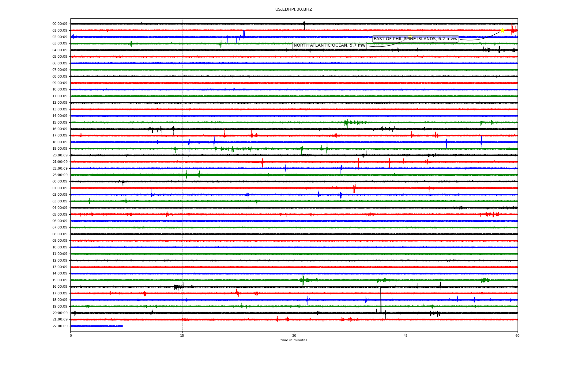The image size is (588, 368).
Task: Click the x-axis tick label 0
Action: coord(71,335)
